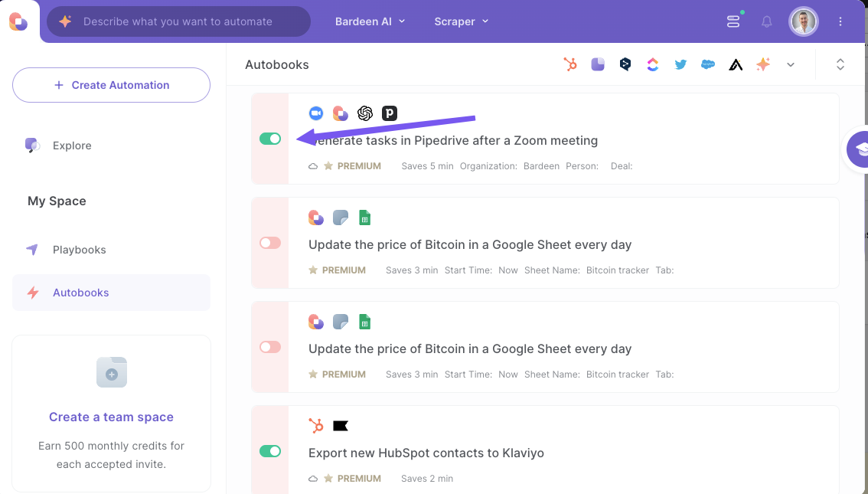
Task: Click the Bardeen logo in top-left corner
Action: (18, 21)
